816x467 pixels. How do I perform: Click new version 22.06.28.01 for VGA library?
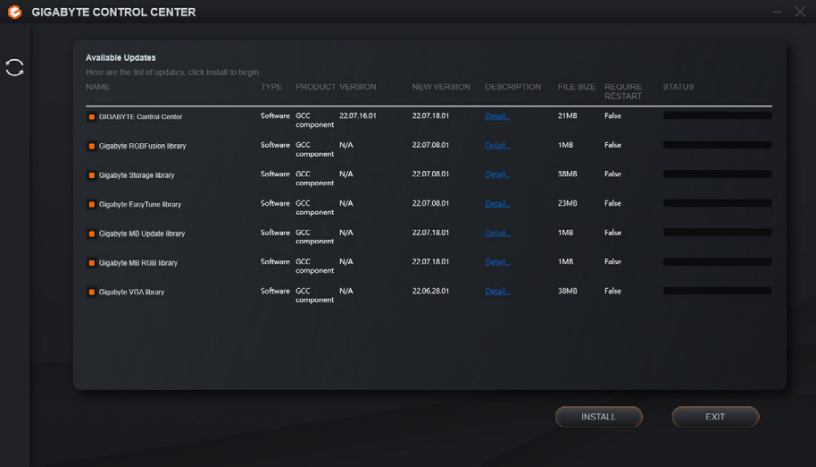tap(430, 291)
